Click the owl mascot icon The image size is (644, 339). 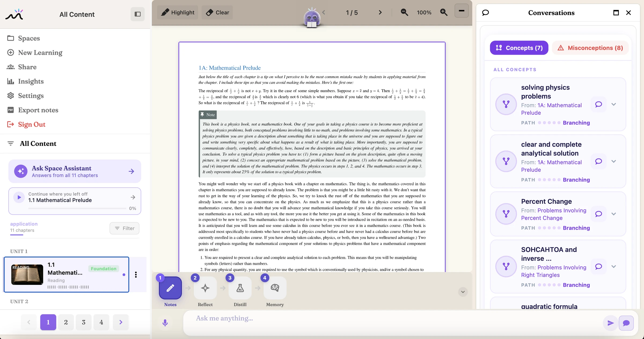coord(312,18)
